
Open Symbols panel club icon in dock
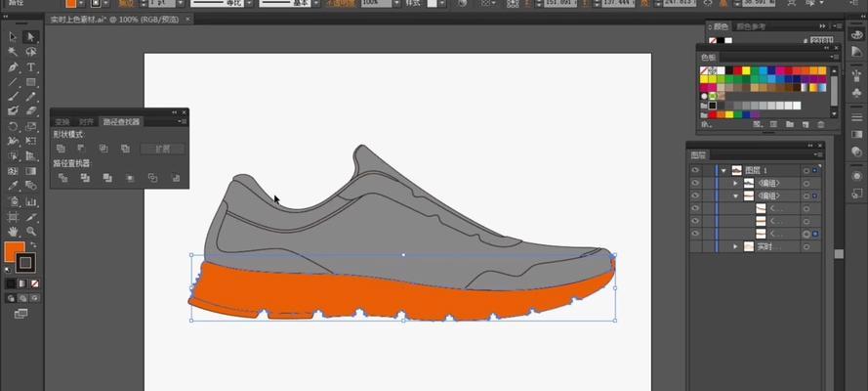857,93
